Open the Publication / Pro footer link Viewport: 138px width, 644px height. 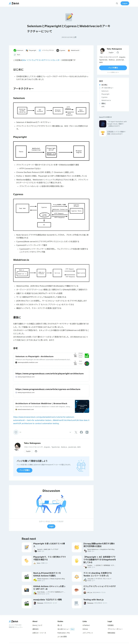[x=64, y=633]
